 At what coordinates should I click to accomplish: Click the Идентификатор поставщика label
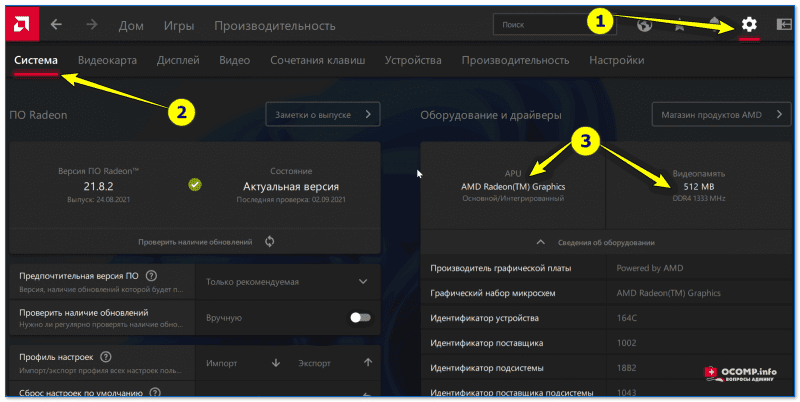click(x=486, y=343)
